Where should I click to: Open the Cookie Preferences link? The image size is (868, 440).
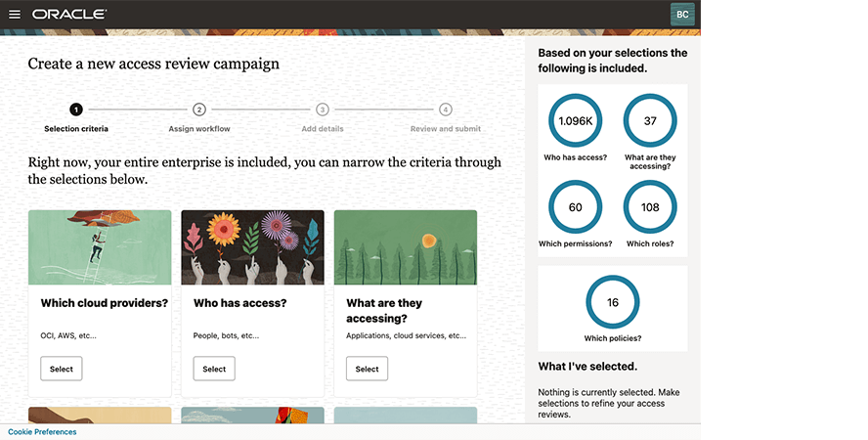42,431
